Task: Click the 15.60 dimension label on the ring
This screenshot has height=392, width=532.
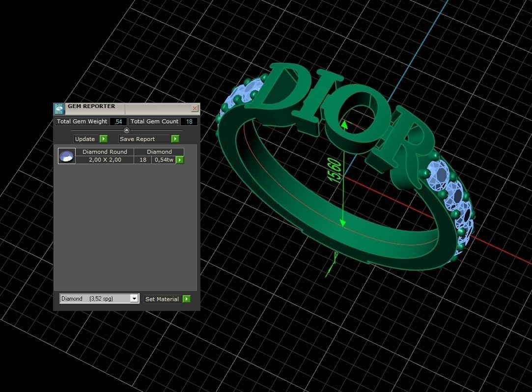Action: pyautogui.click(x=334, y=171)
